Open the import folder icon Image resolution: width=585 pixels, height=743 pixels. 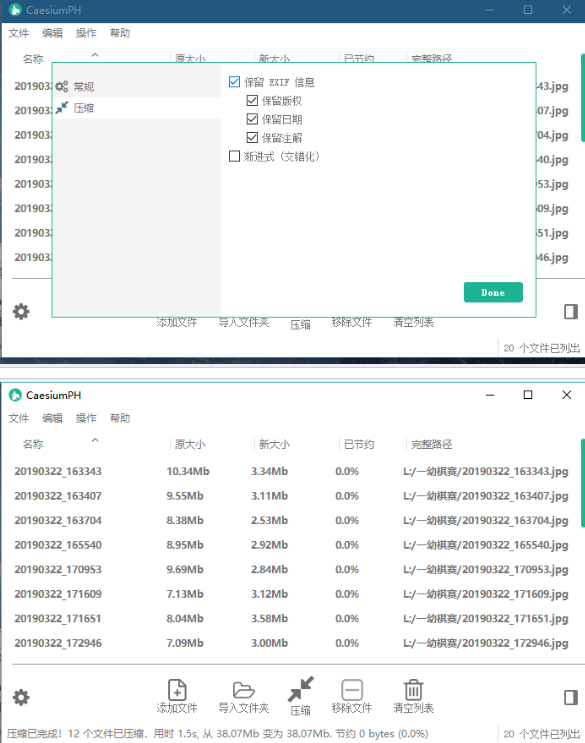click(x=243, y=689)
